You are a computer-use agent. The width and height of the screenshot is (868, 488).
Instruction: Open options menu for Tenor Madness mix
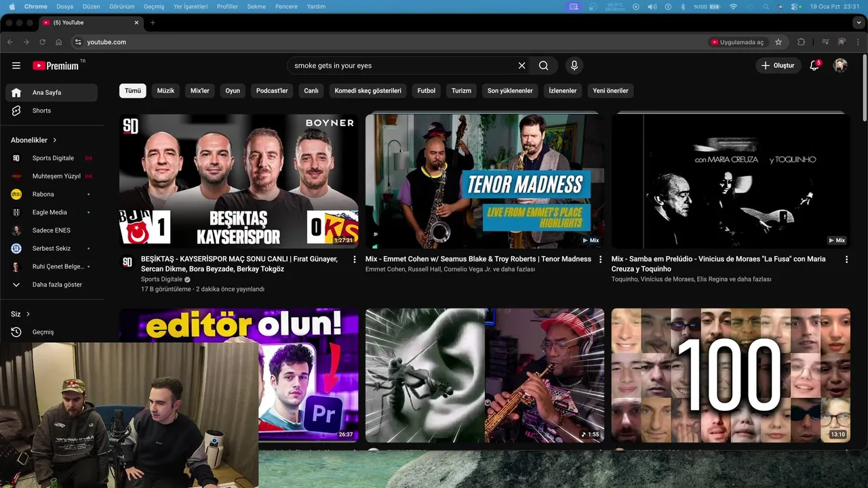pyautogui.click(x=600, y=260)
